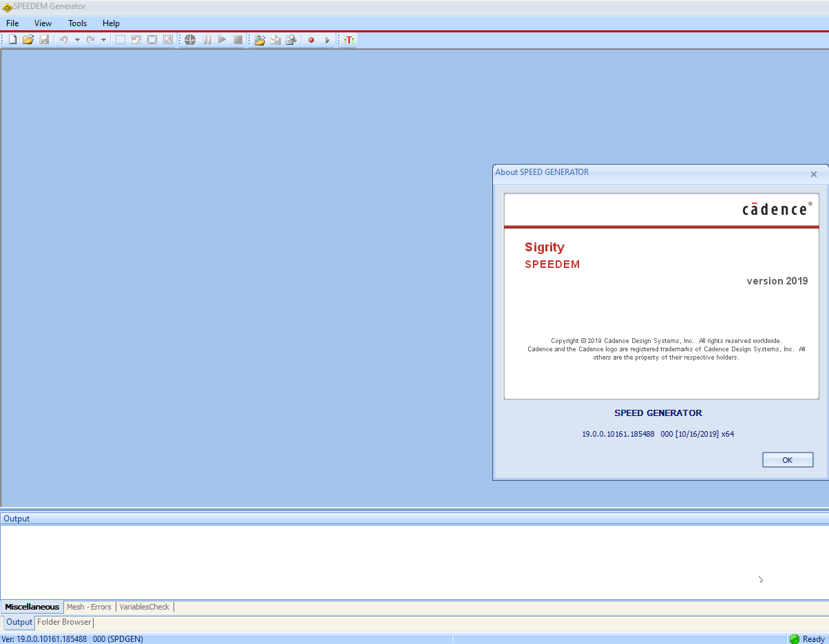Select the dashed rectangle selection tool
Image resolution: width=829 pixels, height=644 pixels.
click(120, 40)
